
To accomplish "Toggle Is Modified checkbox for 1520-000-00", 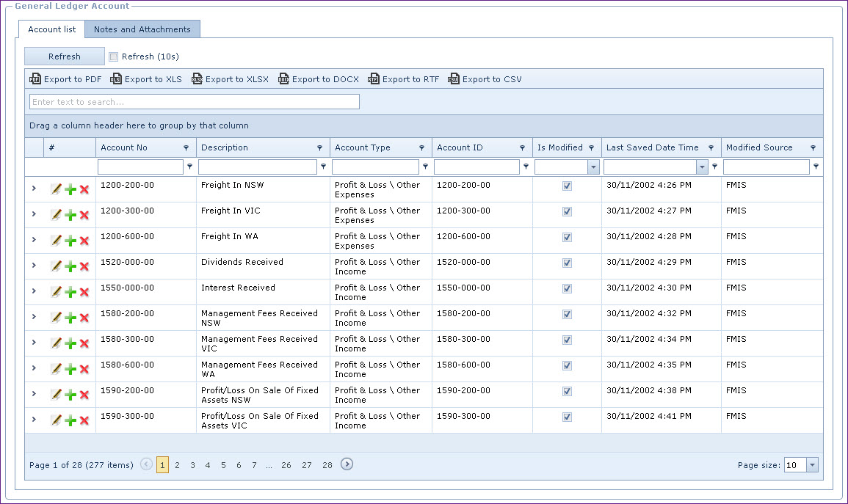I will click(x=567, y=263).
